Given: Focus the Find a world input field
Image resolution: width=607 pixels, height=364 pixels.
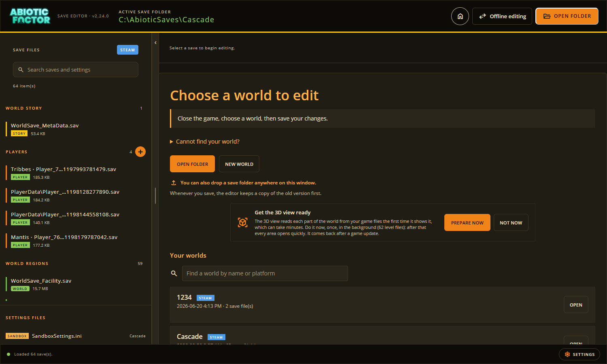Looking at the screenshot, I should 265,273.
